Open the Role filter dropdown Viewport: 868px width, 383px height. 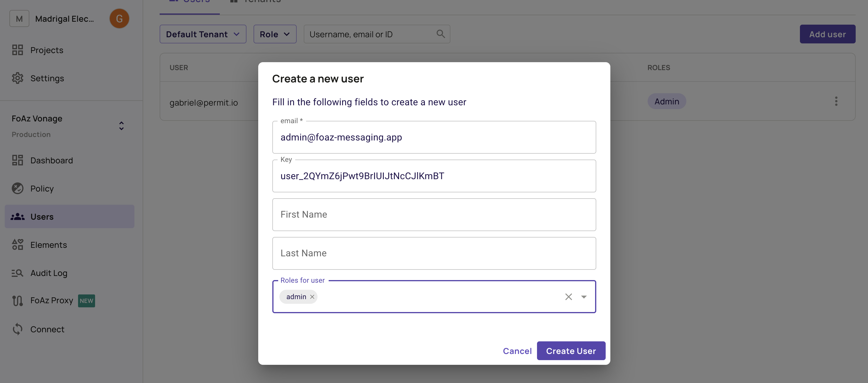point(275,34)
